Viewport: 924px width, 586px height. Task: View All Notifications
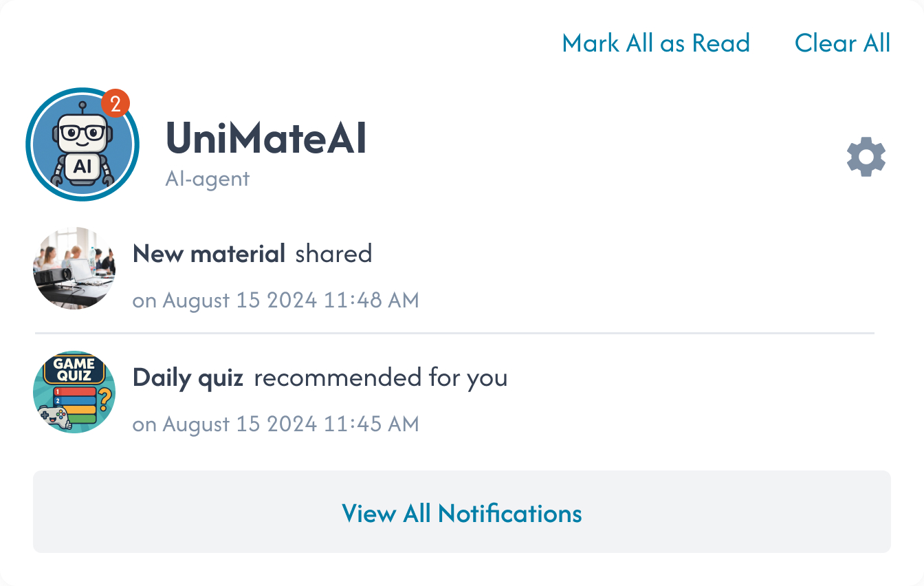462,513
